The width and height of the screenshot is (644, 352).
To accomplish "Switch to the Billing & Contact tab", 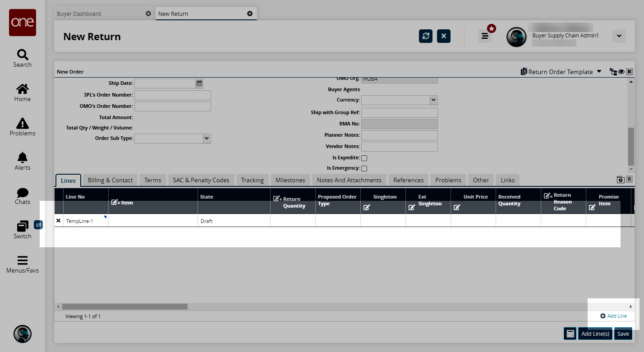I will pyautogui.click(x=110, y=180).
